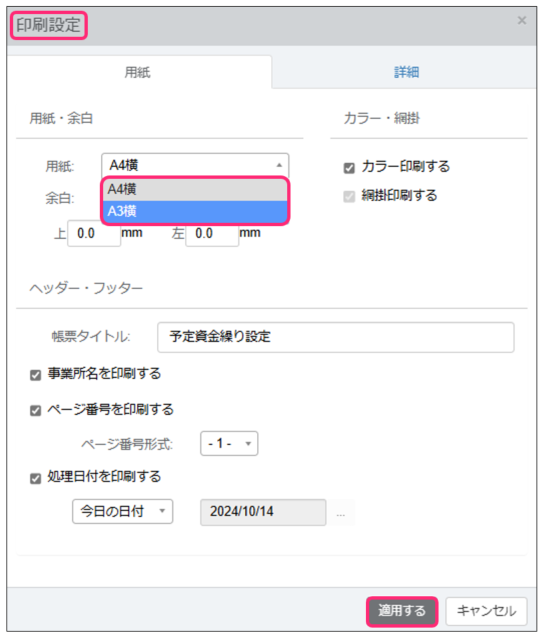Toggle 事業所名を印刷する checkbox
The image size is (543, 638).
pos(35,375)
